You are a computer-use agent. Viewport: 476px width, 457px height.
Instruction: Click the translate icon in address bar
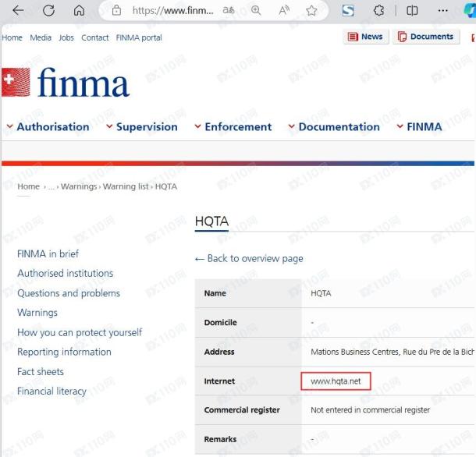(x=229, y=10)
